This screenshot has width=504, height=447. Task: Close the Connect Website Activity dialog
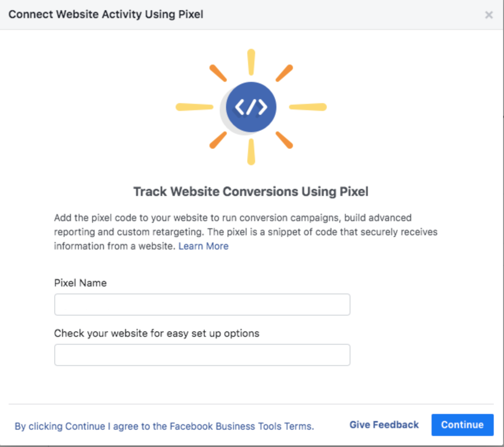pyautogui.click(x=489, y=15)
